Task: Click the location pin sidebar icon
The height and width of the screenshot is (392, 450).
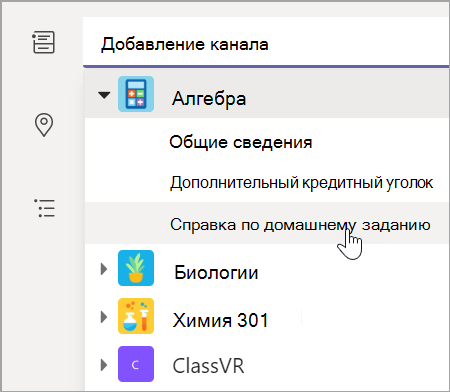Action: click(x=44, y=125)
